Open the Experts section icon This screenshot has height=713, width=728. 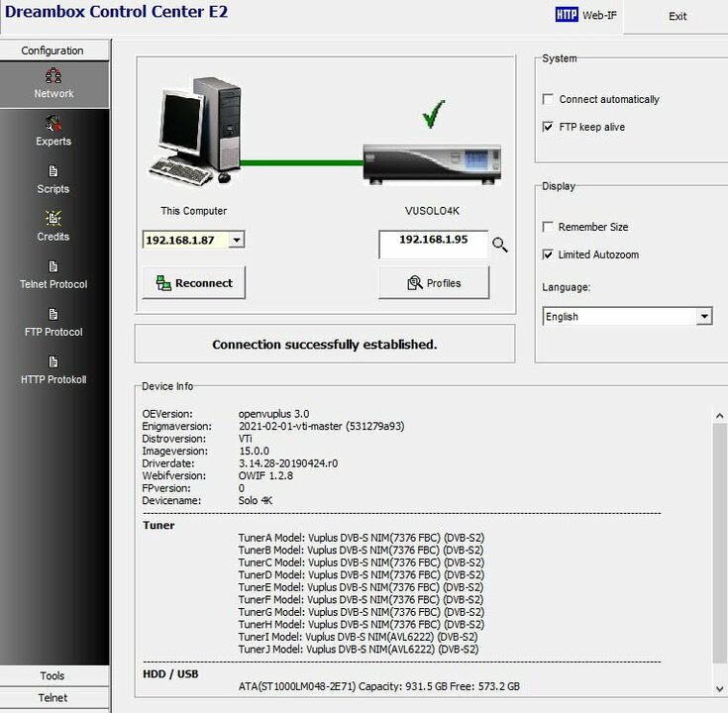[53, 124]
